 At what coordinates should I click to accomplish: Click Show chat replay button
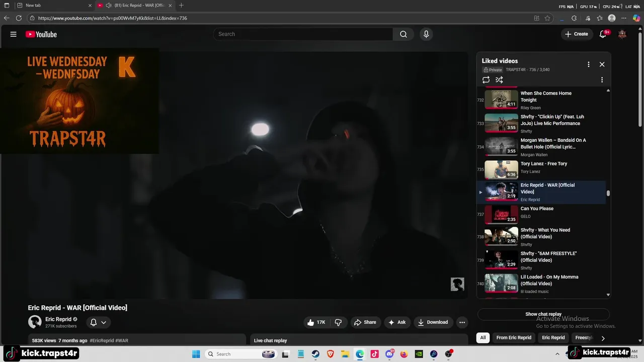coord(543,314)
